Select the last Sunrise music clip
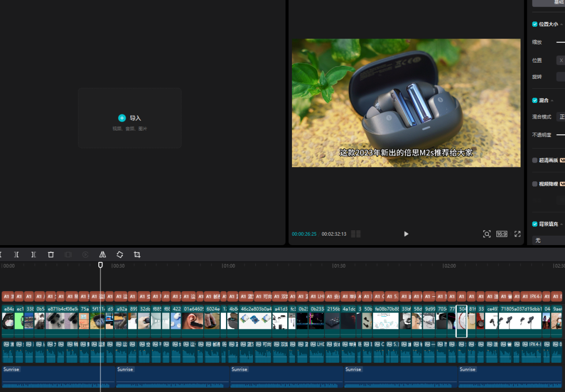The width and height of the screenshot is (565, 392). pyautogui.click(x=510, y=377)
